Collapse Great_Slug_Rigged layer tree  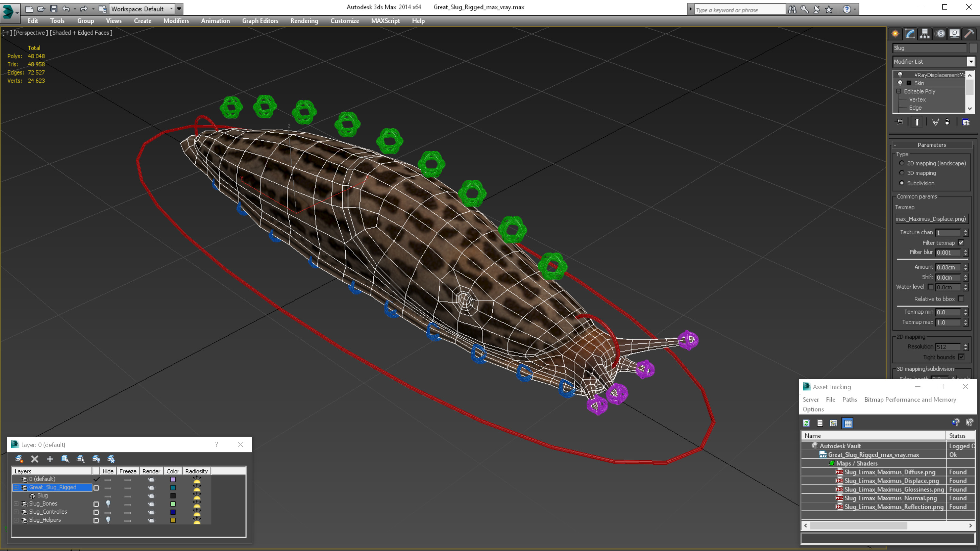tap(16, 487)
